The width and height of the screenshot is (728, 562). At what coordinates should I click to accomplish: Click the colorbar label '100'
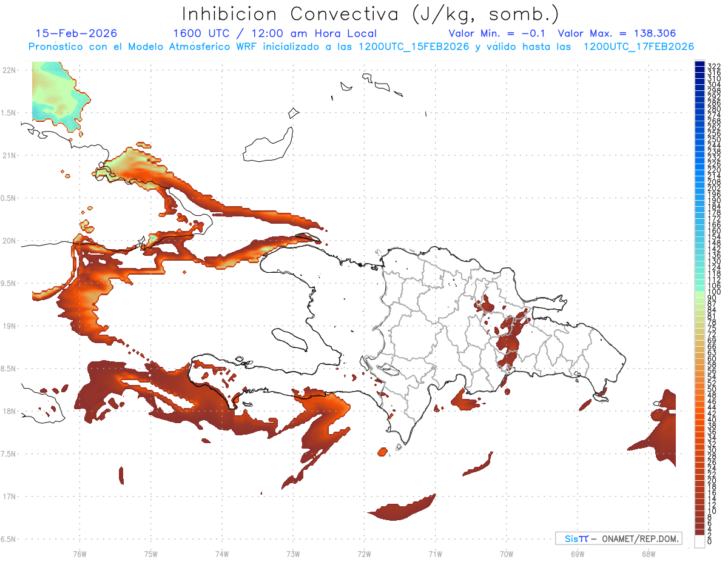point(713,292)
